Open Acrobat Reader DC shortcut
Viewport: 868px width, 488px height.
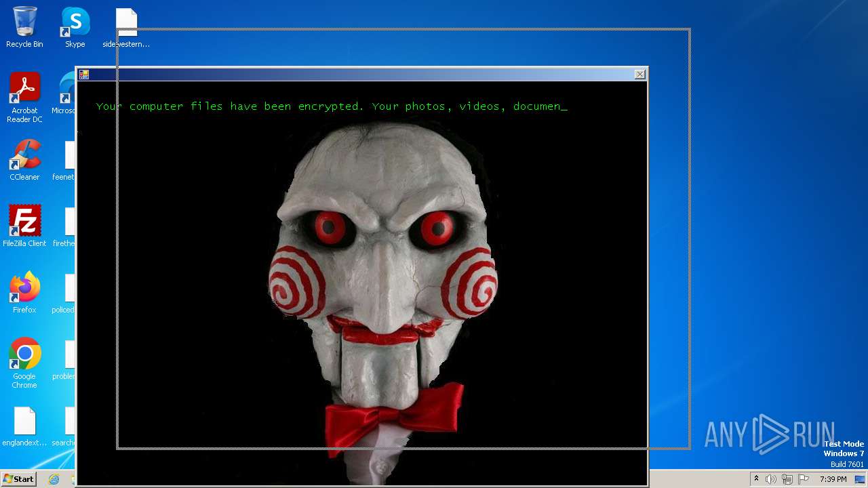pyautogui.click(x=24, y=98)
